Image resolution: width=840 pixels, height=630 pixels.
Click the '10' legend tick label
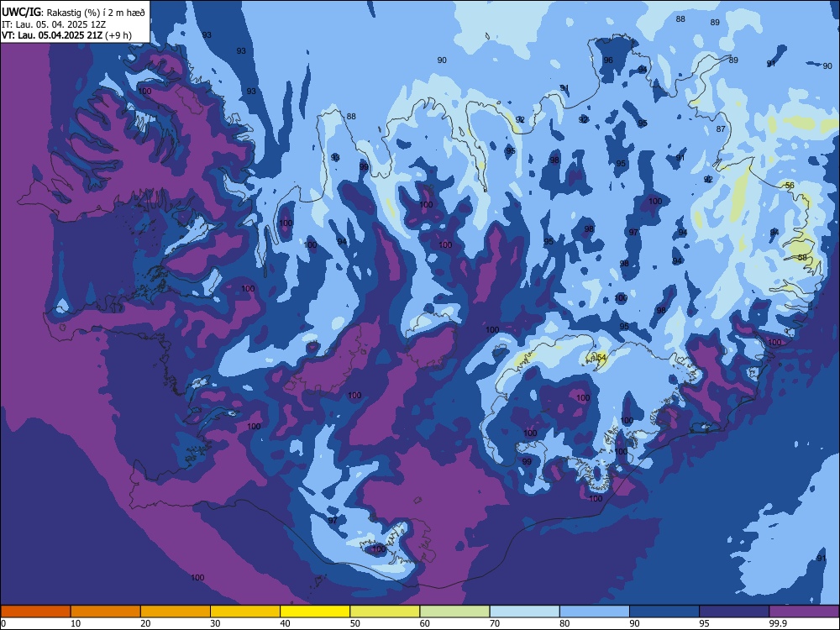(76, 623)
